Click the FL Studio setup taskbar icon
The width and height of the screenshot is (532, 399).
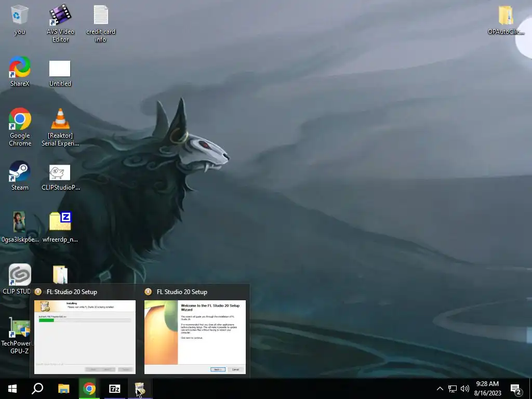140,389
